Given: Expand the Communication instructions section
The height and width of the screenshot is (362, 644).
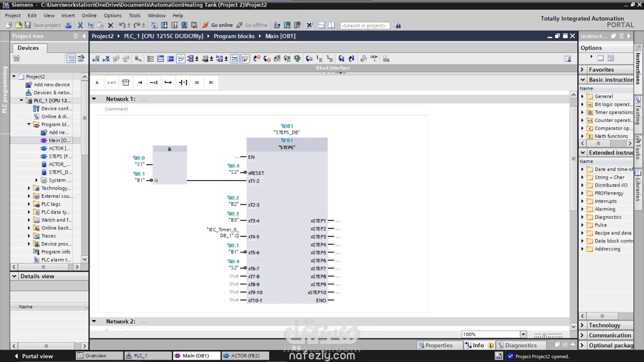Looking at the screenshot, I should click(x=583, y=335).
